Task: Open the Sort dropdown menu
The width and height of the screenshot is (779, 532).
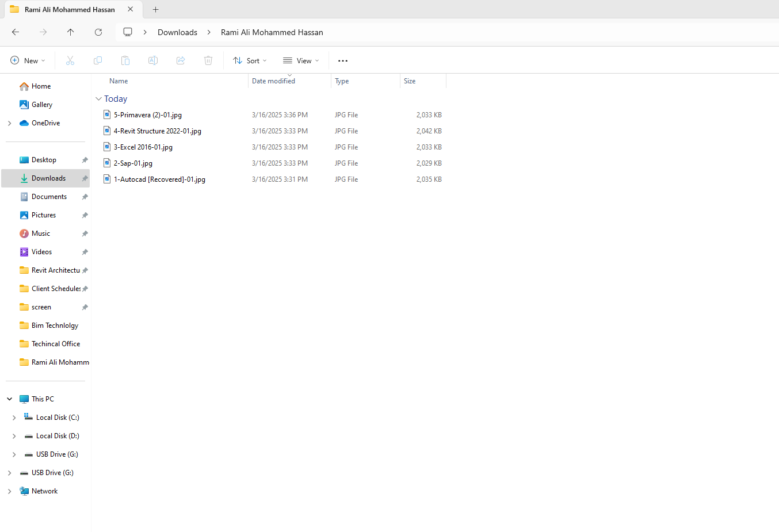Action: [250, 60]
